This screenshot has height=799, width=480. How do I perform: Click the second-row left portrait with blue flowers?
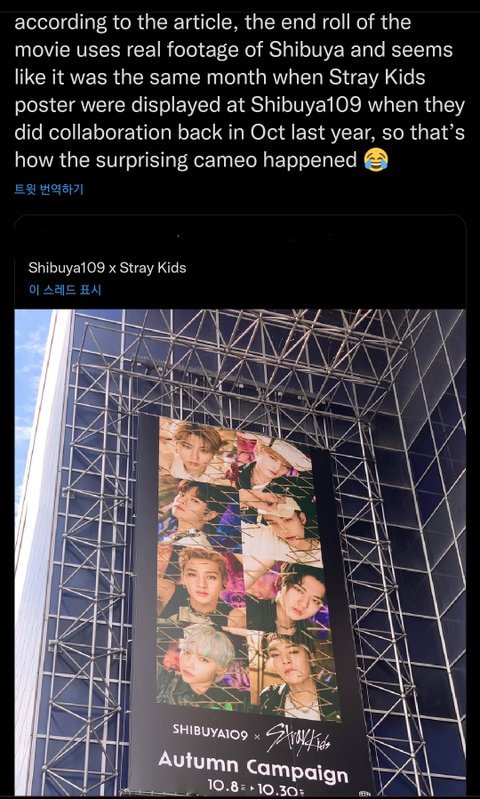point(198,512)
